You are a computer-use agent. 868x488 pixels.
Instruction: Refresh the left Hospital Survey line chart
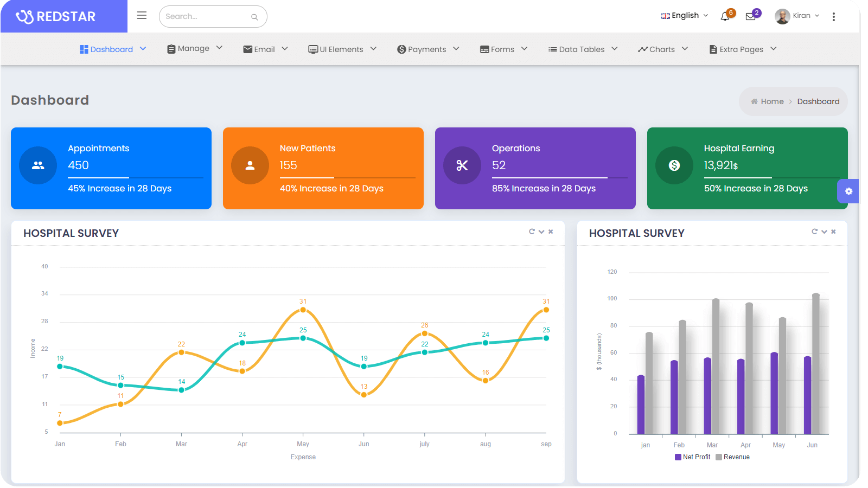click(x=532, y=232)
